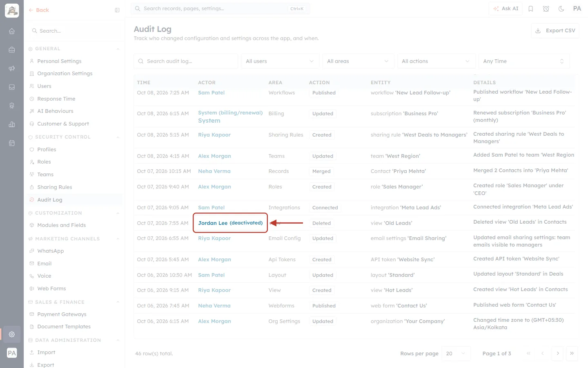Collapse the sidebar panel icon

(117, 10)
